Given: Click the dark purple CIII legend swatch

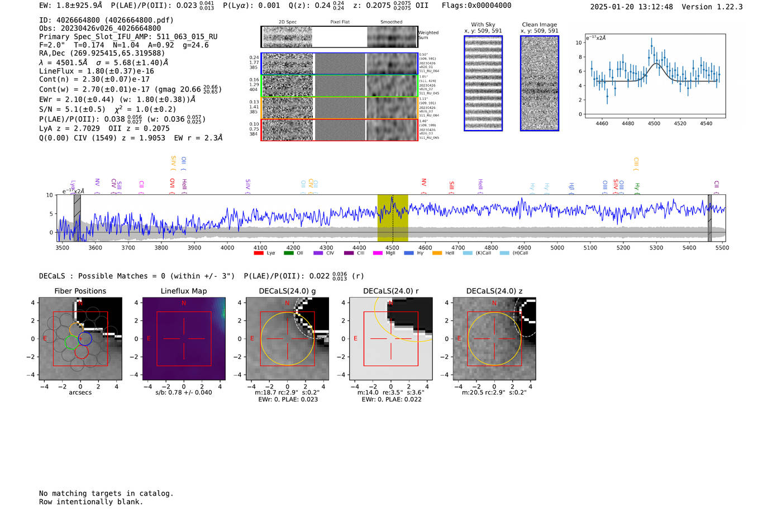Looking at the screenshot, I should [x=349, y=253].
